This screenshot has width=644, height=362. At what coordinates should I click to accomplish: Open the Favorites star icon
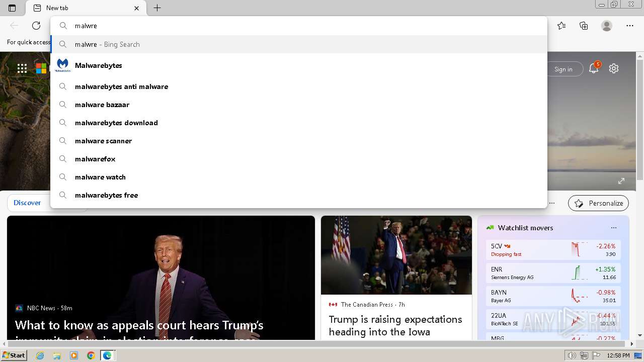(561, 26)
